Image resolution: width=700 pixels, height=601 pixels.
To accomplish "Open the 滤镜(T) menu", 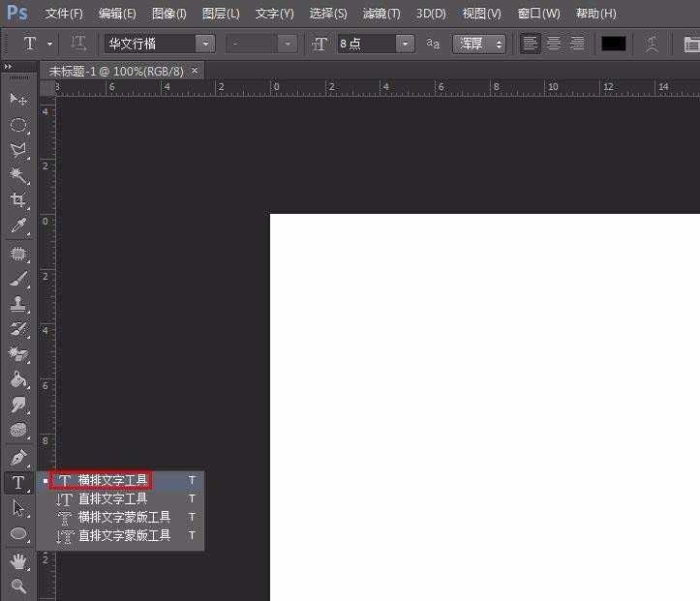I will (x=380, y=14).
